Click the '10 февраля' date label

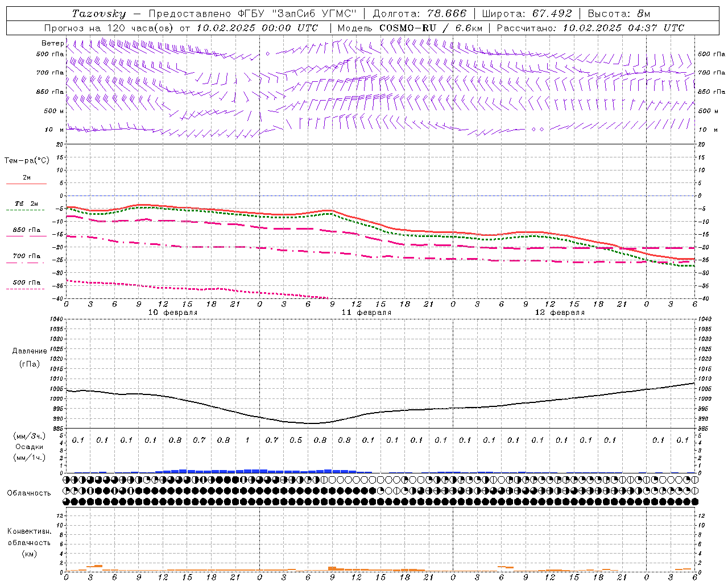pyautogui.click(x=173, y=313)
